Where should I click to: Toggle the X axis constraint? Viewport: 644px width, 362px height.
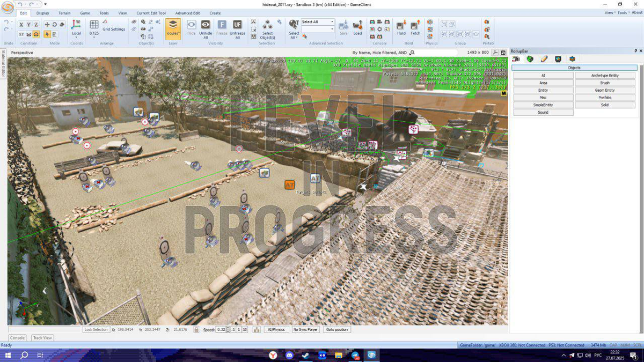click(x=21, y=25)
